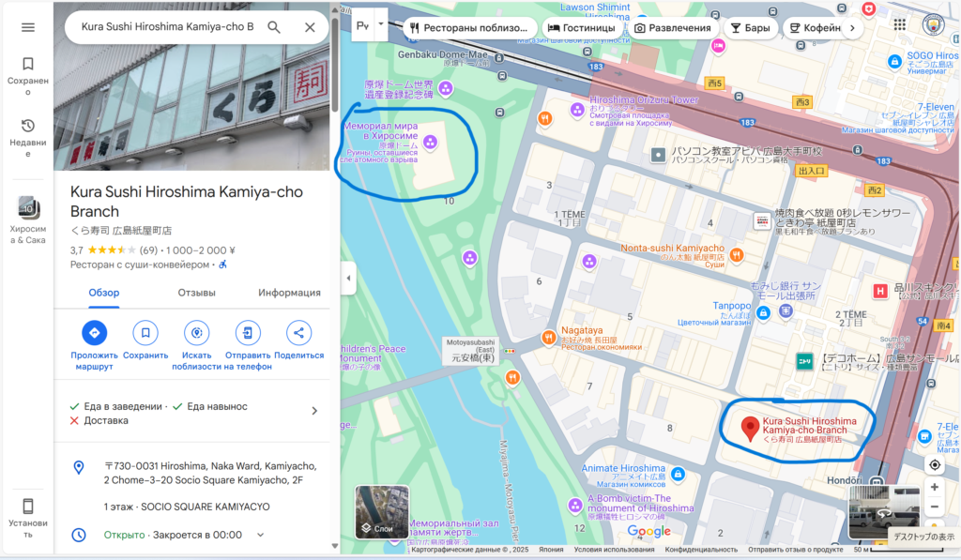The image size is (961, 560).
Task: Open the Недавние recent places sidebar item
Action: [x=28, y=139]
